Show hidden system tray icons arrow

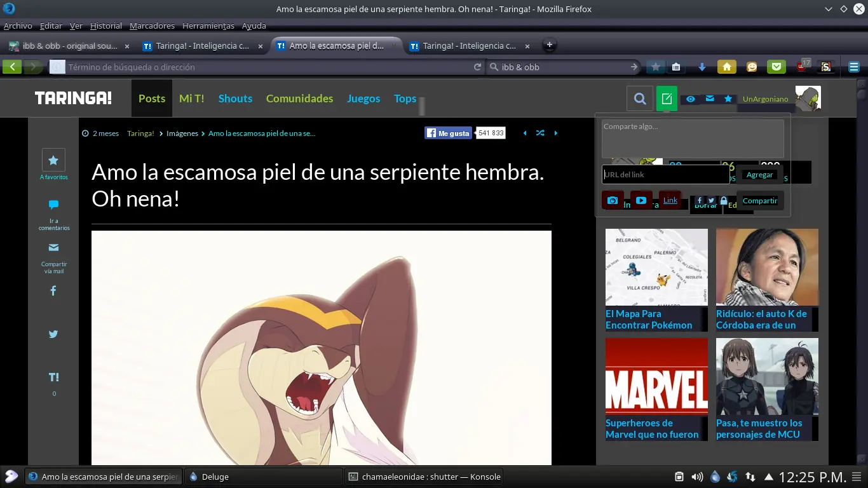(x=768, y=477)
